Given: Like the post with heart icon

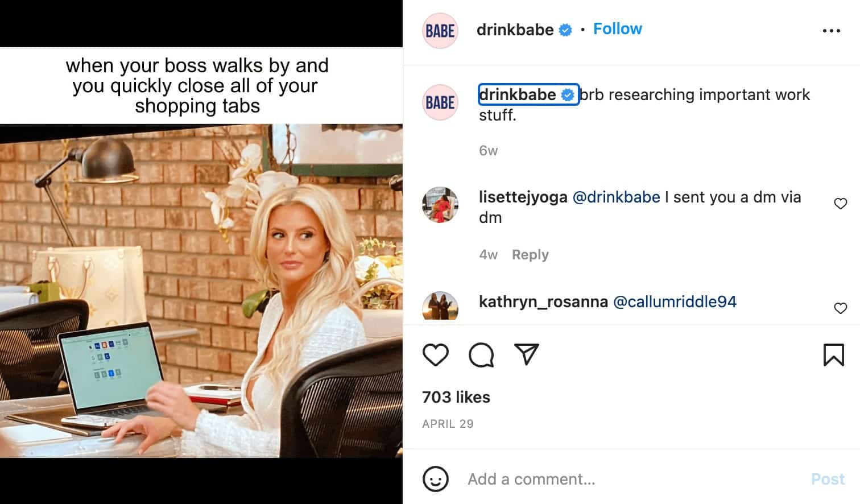Looking at the screenshot, I should 436,355.
